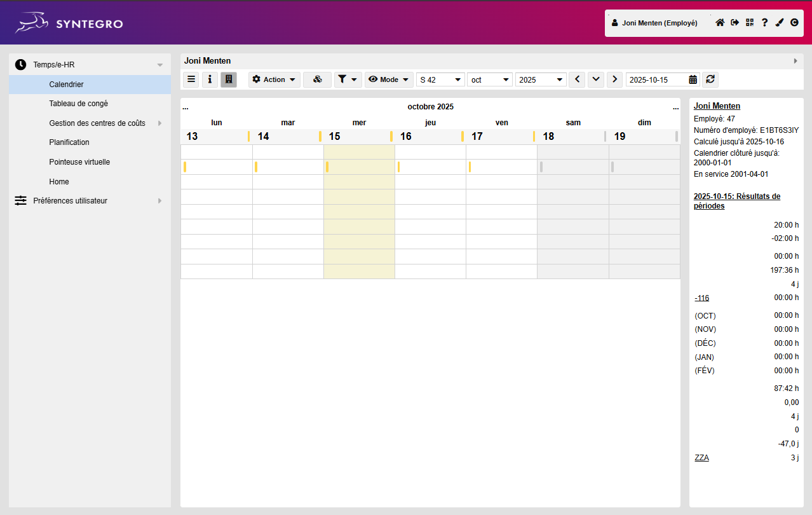Open the applications grid icon
This screenshot has width=812, height=515.
(750, 22)
